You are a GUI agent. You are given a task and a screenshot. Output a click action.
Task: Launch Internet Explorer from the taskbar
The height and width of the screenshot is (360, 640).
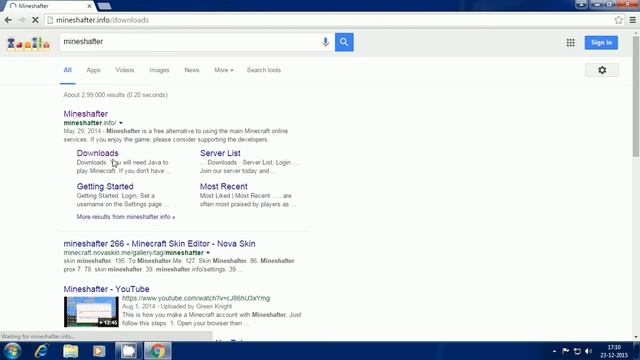pyautogui.click(x=41, y=351)
